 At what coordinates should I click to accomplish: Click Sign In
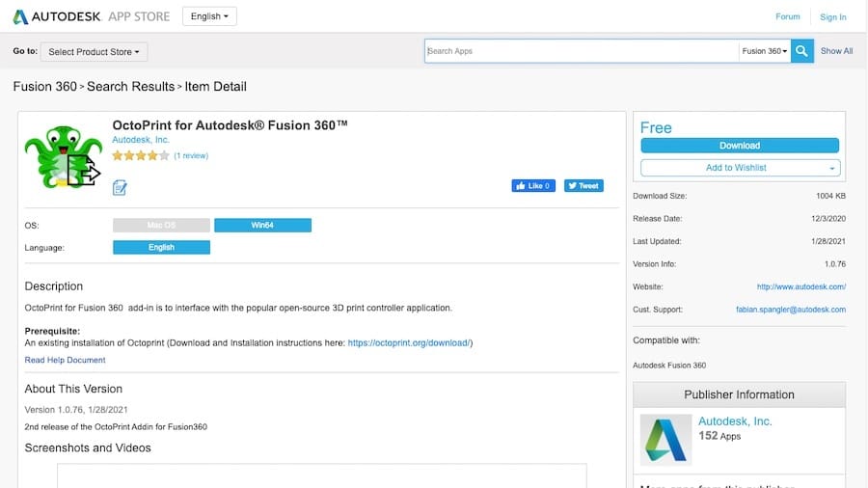(832, 17)
